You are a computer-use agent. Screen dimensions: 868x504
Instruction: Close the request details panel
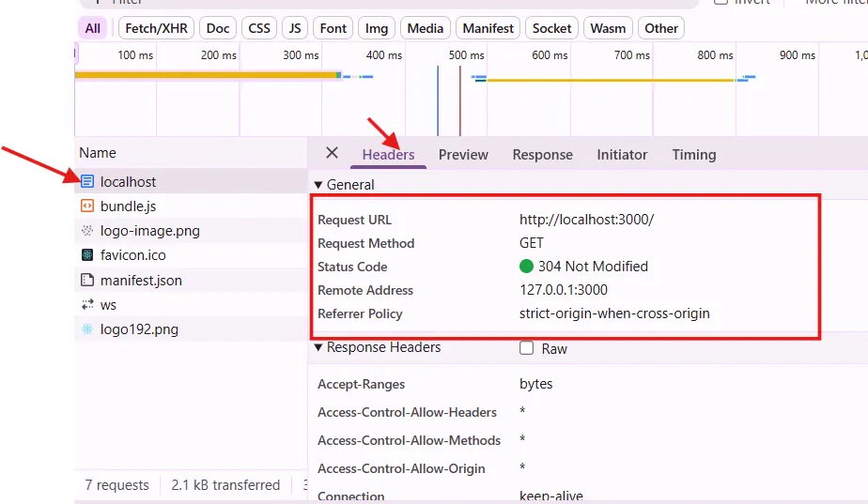click(332, 153)
